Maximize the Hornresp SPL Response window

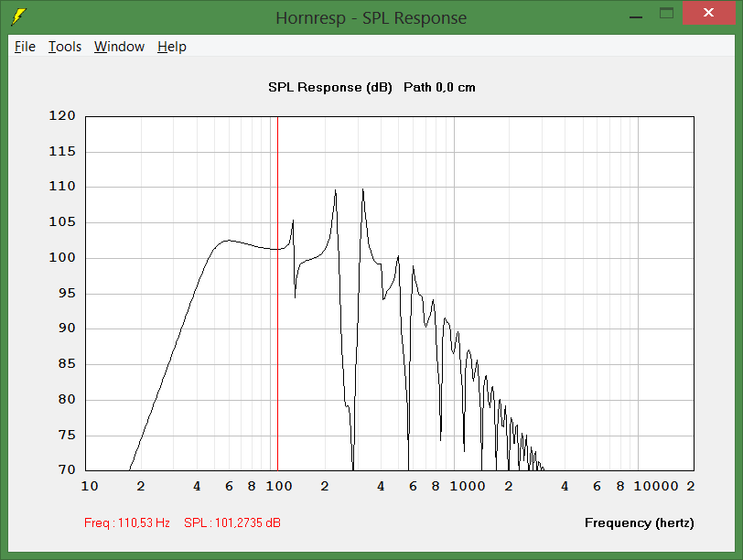tap(667, 13)
